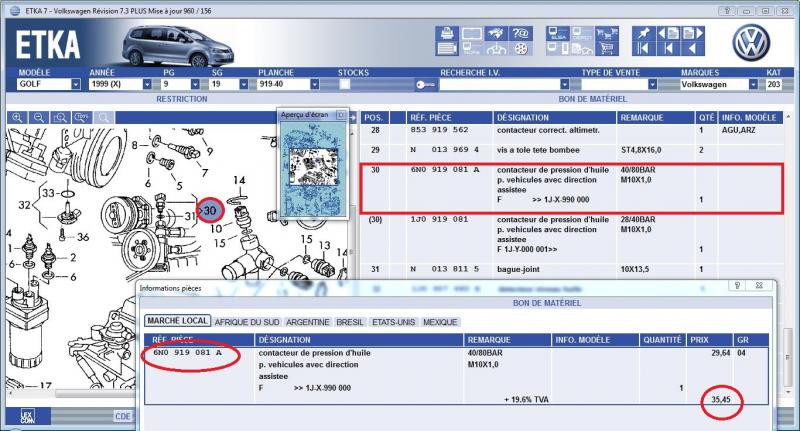
Task: Click the car lift icon in the toolbar
Action: pos(496,48)
